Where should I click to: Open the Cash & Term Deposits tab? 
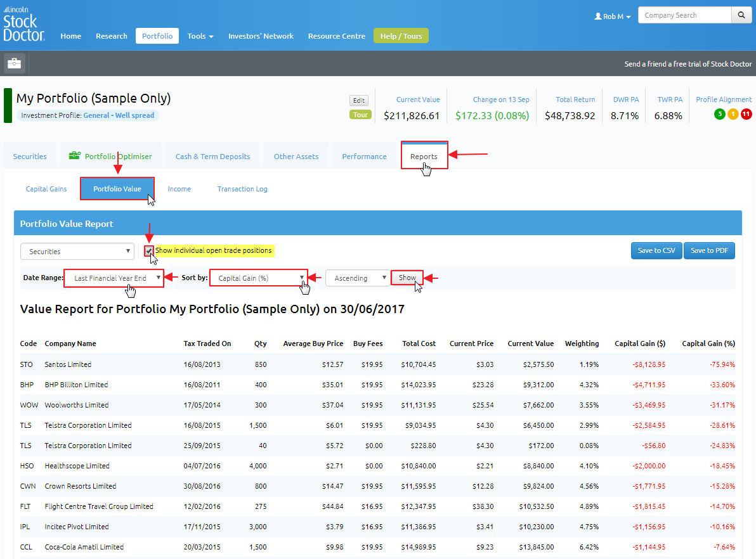(212, 157)
